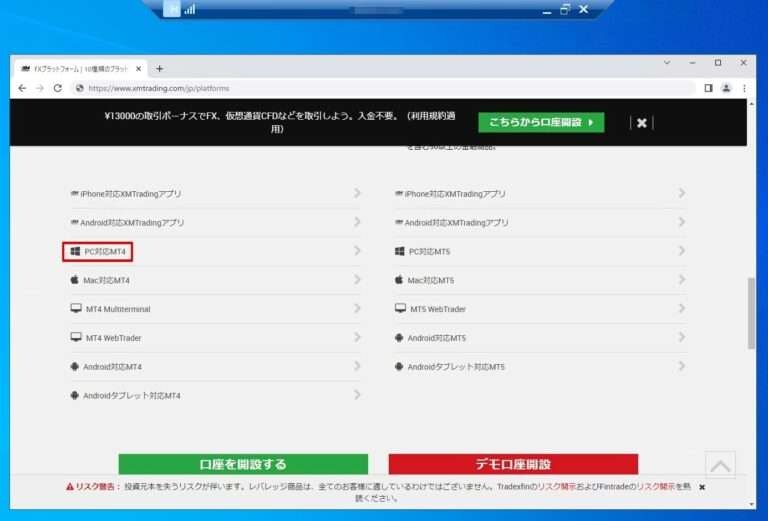768x521 pixels.
Task: Click Android icon beside Androidタブレット対応MT4
Action: (74, 395)
